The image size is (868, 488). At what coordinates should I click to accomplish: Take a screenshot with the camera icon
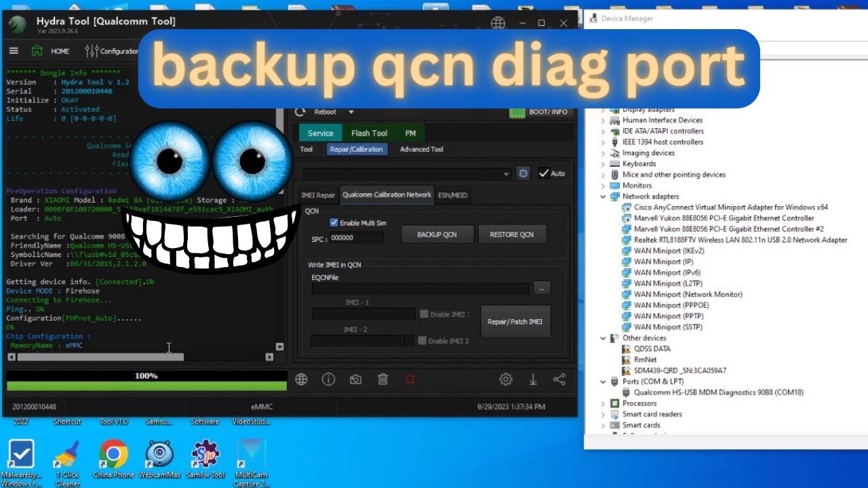click(x=355, y=380)
